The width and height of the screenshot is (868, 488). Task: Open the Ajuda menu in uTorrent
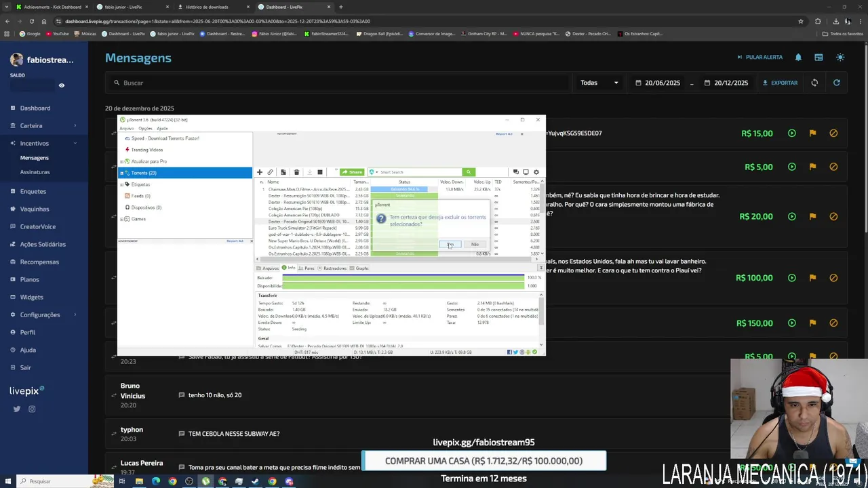(x=162, y=128)
